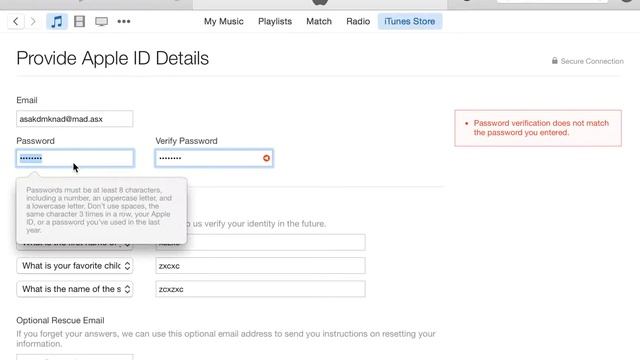Click the Email input field

tap(75, 119)
